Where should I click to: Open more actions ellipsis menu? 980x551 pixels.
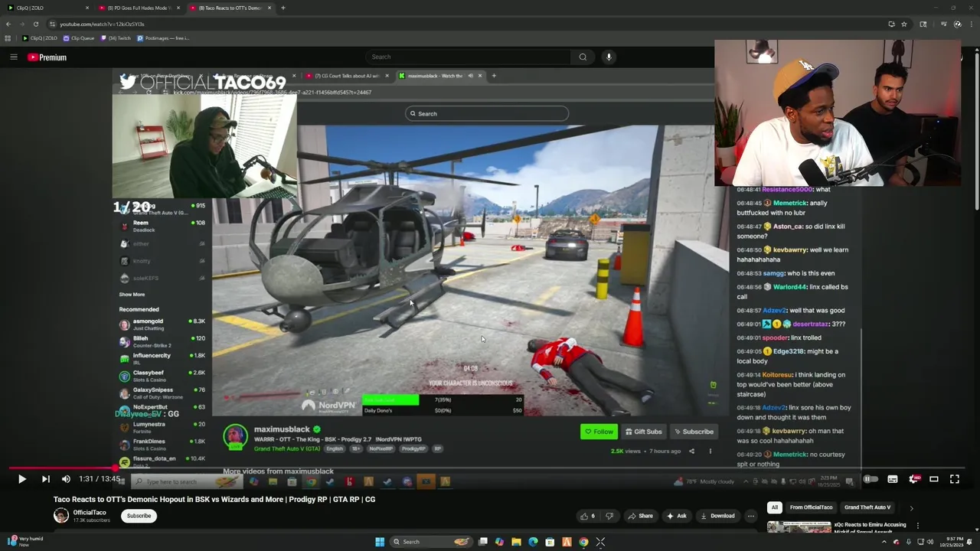pyautogui.click(x=751, y=516)
